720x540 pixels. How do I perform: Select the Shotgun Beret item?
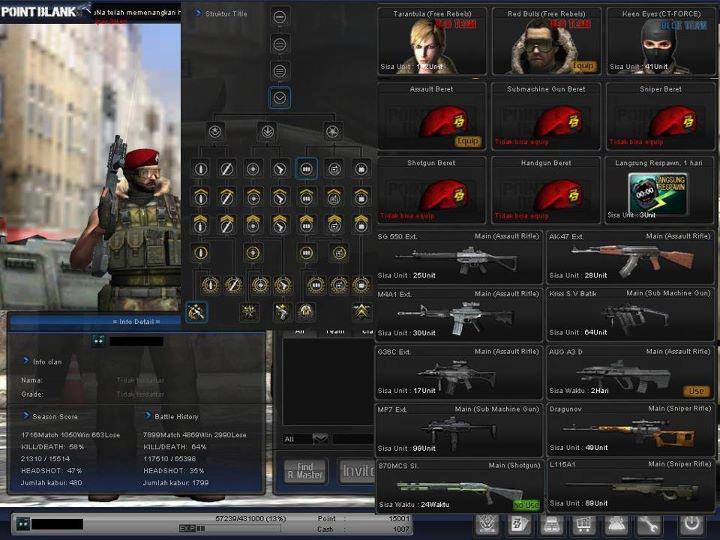(432, 190)
